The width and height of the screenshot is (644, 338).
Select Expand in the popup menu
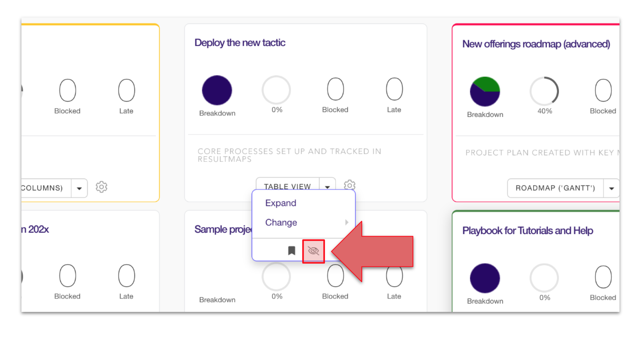281,203
